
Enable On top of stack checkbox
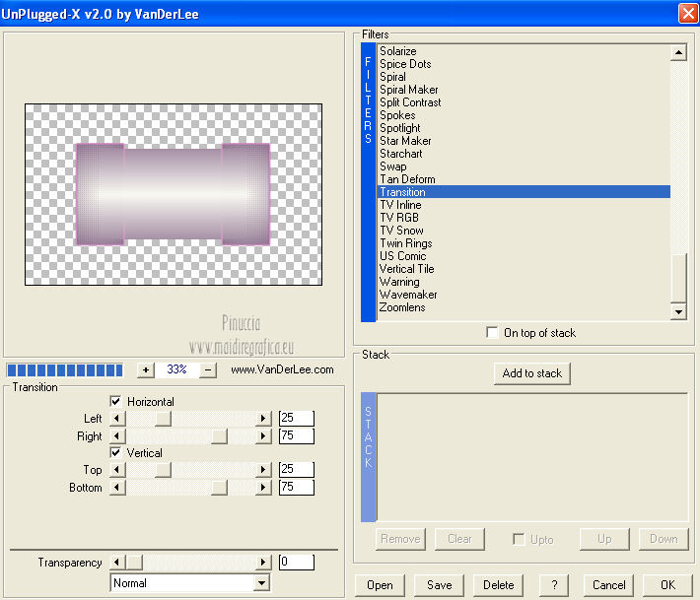pyautogui.click(x=492, y=332)
